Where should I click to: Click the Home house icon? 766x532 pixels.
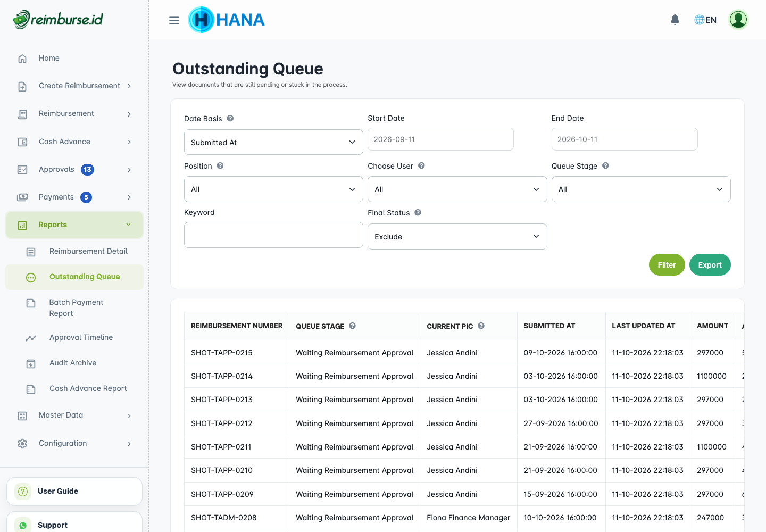coord(22,59)
